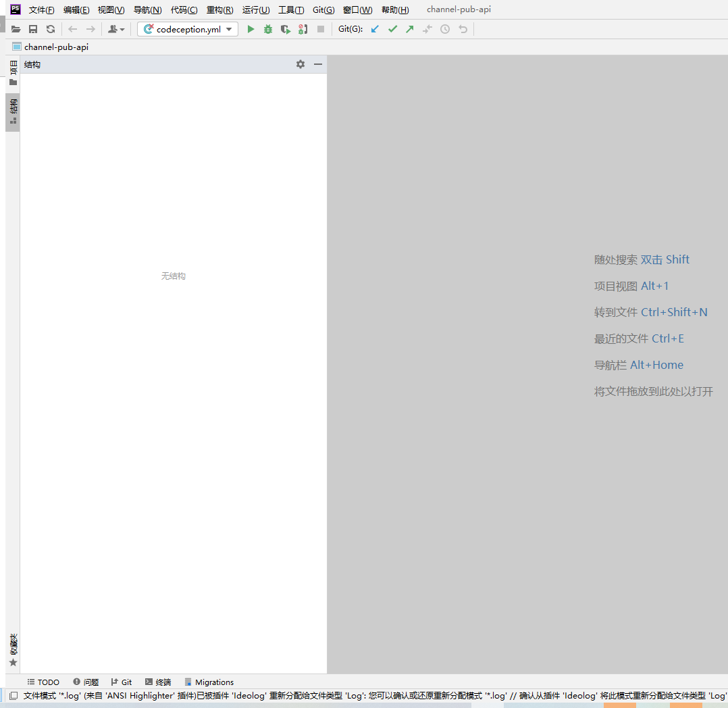Open the codeception.yml run configuration dropdown
The image size is (728, 708).
pos(188,29)
